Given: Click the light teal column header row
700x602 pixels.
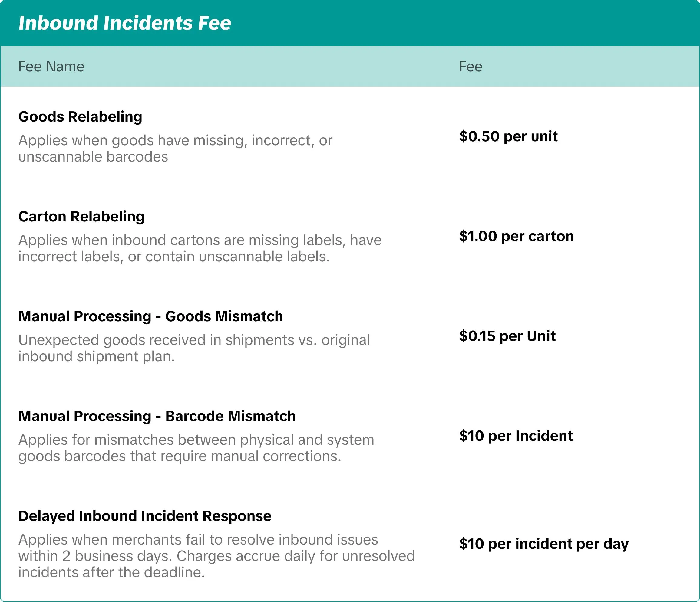Looking at the screenshot, I should (x=270, y=67).
